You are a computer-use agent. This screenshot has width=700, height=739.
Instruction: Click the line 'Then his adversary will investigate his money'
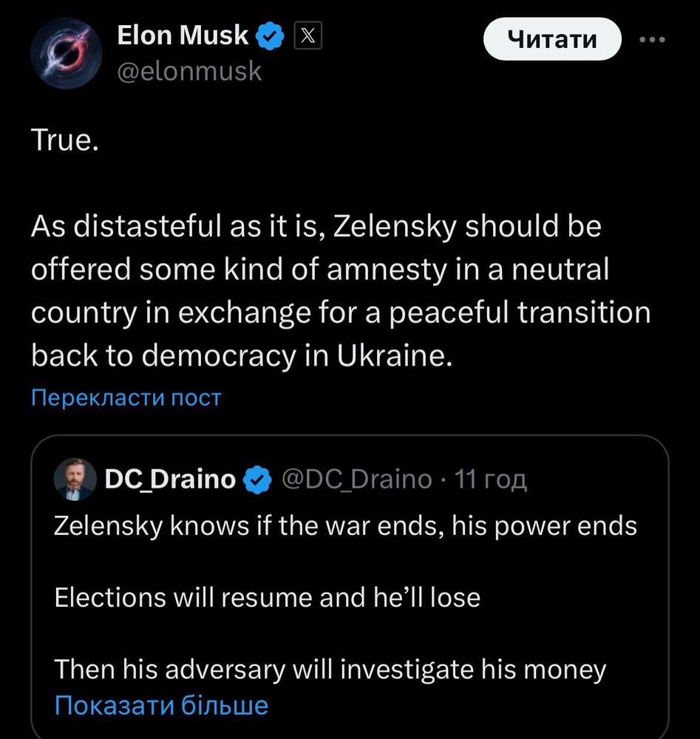click(330, 670)
